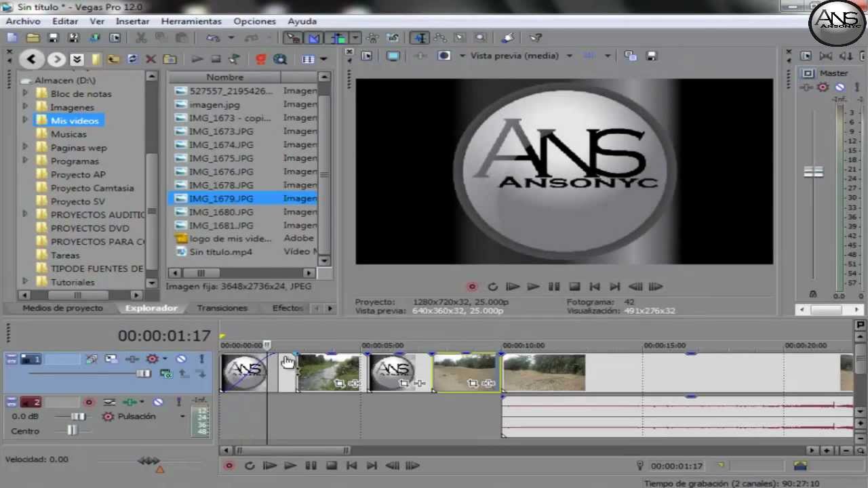Toggle loop playback below the timeline

coord(250,466)
